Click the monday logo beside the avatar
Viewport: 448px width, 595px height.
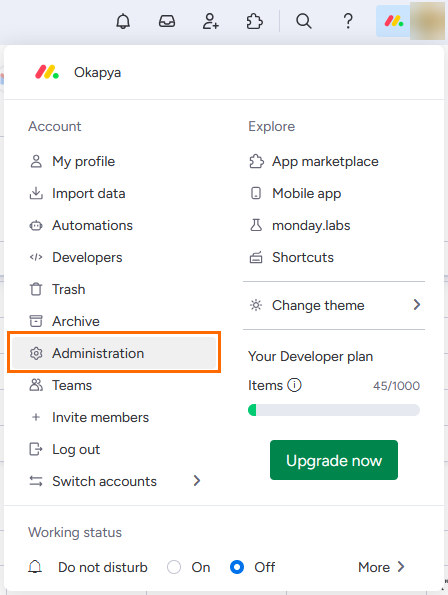click(393, 21)
